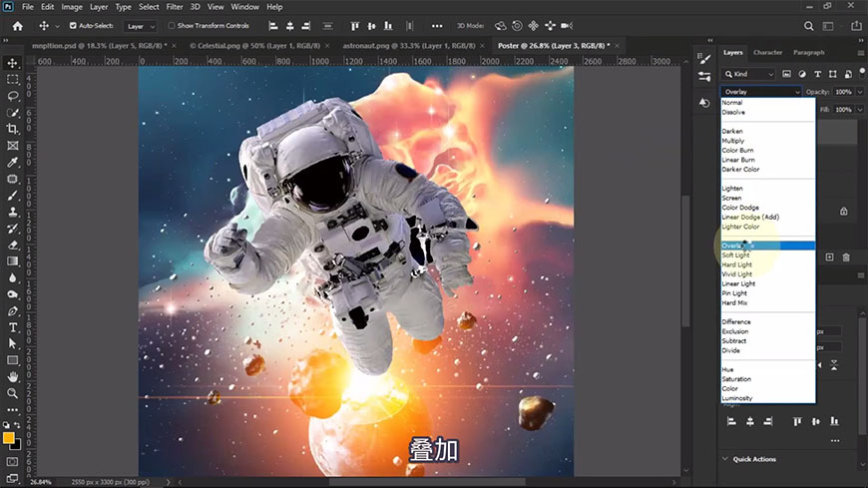Open the workspace switcher icon
This screenshot has height=488, width=868.
(x=828, y=26)
